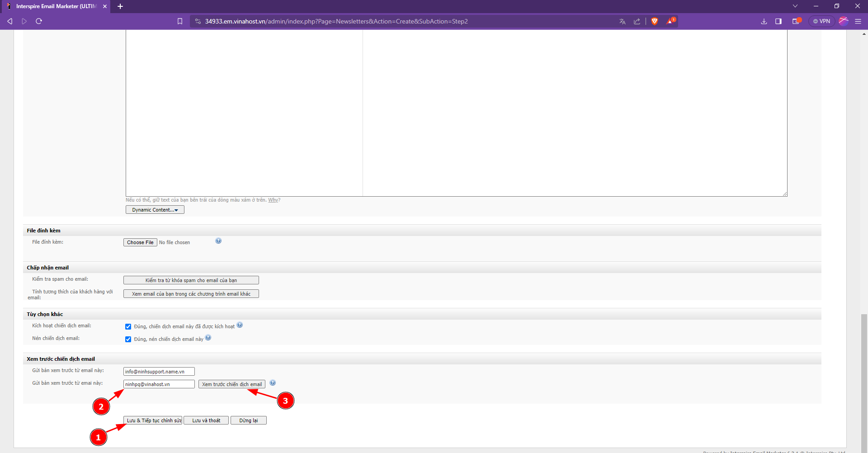
Task: Open the browser hamburger menu
Action: 858,21
